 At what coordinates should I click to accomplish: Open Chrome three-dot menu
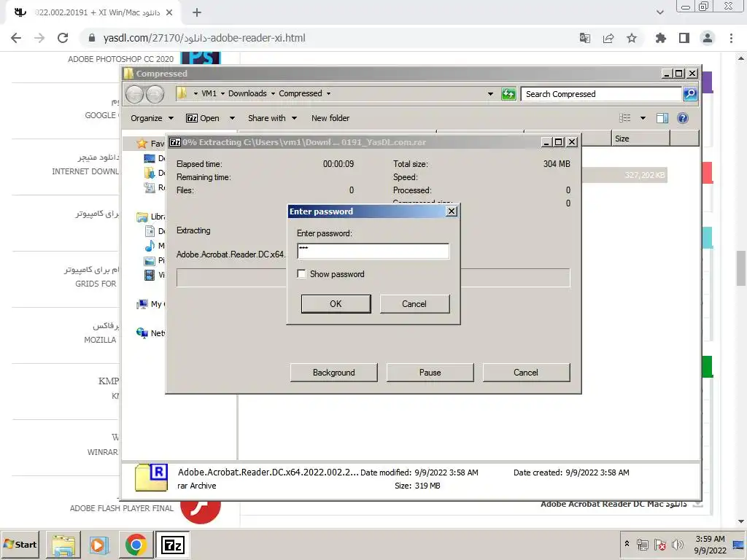(731, 38)
